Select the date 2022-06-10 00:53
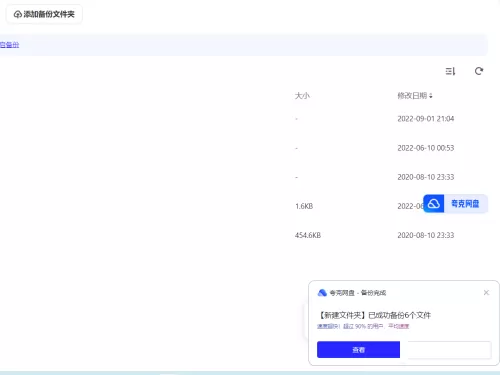 [x=426, y=148]
